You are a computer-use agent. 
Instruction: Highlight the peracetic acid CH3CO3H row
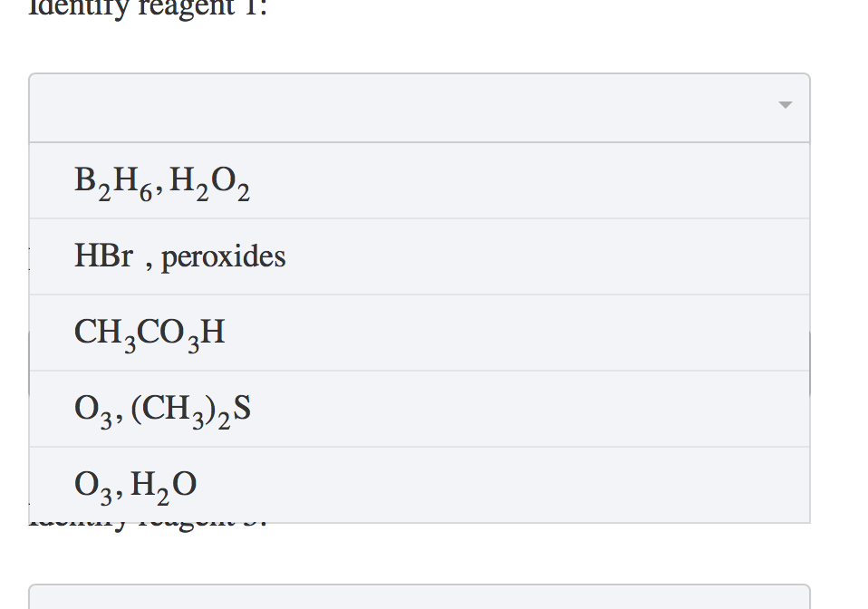[149, 332]
